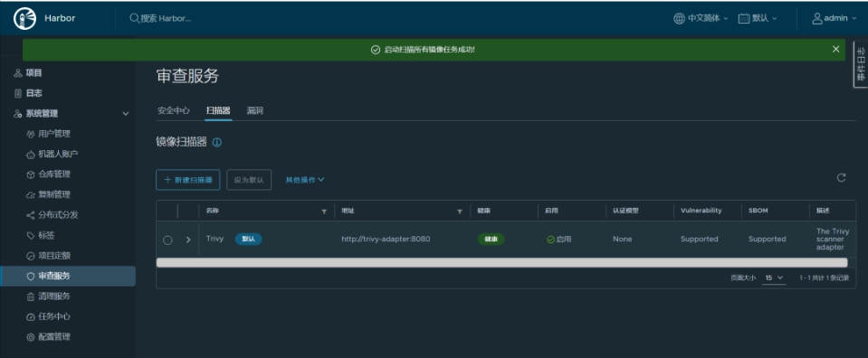This screenshot has width=868, height=358.
Task: Click the http://trivy-adapter:8080 address
Action: (386, 239)
